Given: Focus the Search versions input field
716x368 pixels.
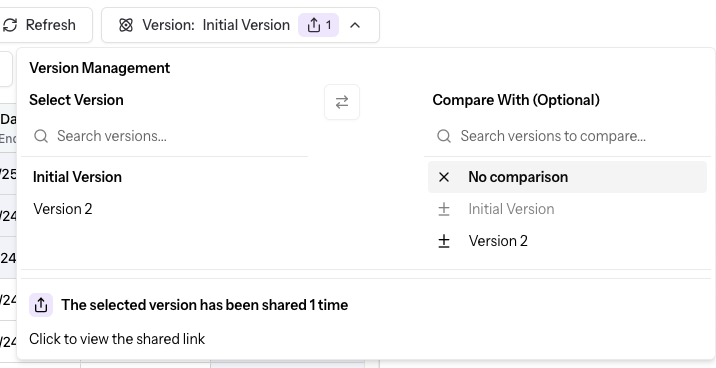Looking at the screenshot, I should coord(164,136).
